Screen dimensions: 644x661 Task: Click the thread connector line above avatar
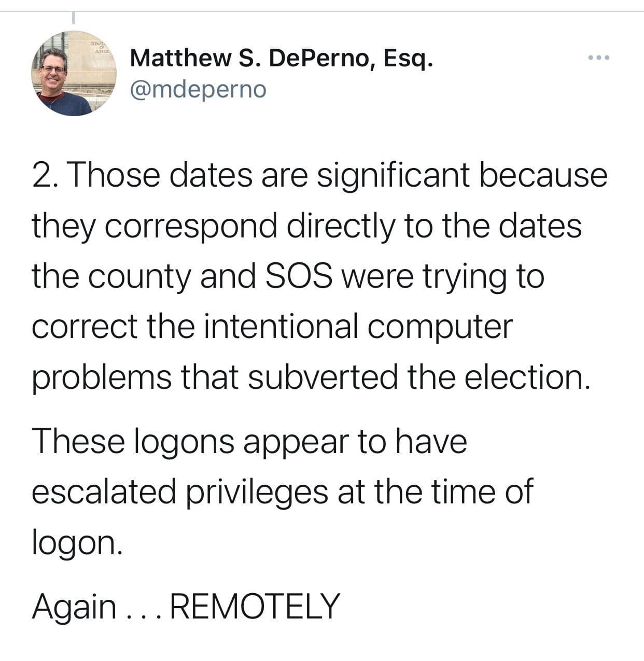coord(74,18)
